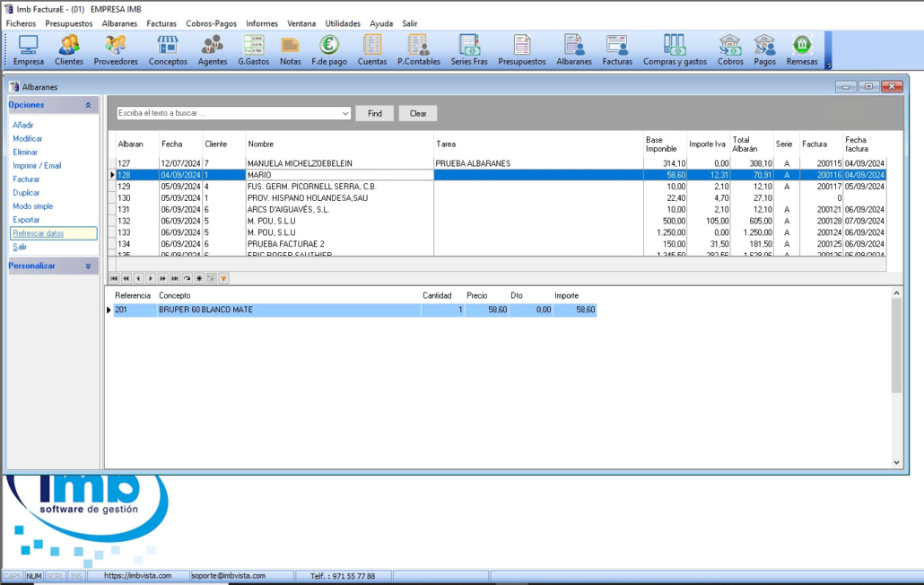924x585 pixels.
Task: Click Facturar in Opciones
Action: click(x=26, y=179)
